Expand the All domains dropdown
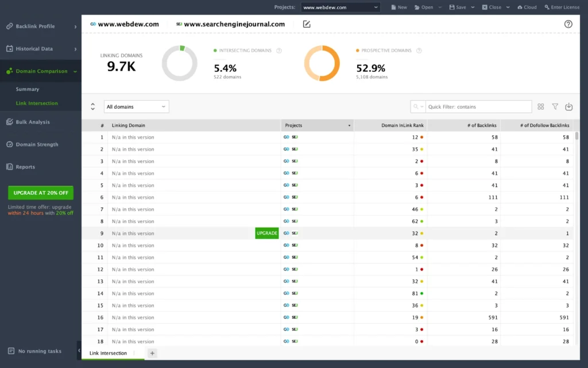Image resolution: width=588 pixels, height=368 pixels. click(137, 107)
